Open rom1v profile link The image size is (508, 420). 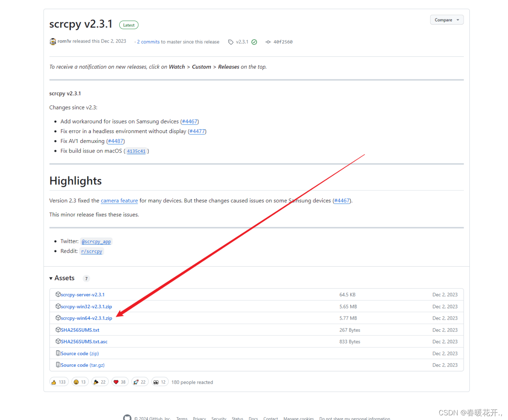(x=64, y=41)
